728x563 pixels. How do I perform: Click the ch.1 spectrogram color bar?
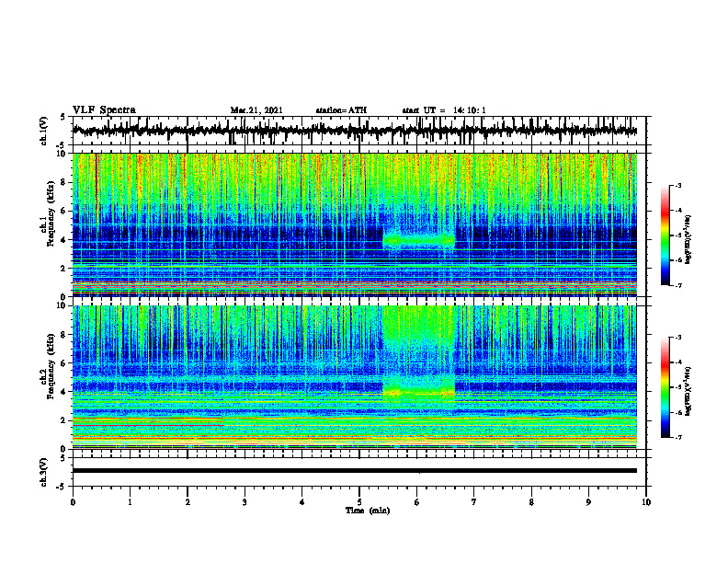(x=665, y=236)
